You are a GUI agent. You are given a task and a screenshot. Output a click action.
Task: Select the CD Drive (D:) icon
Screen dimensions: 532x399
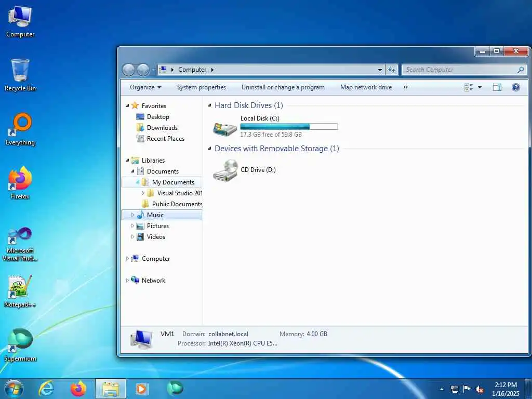pyautogui.click(x=225, y=170)
